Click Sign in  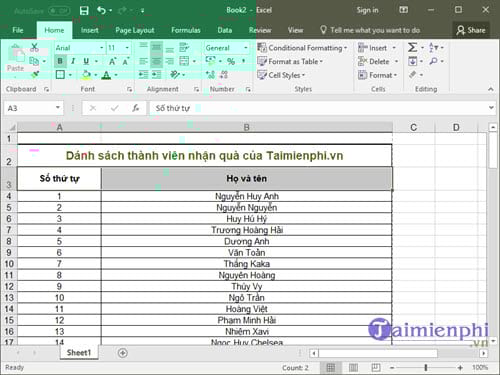[x=367, y=10]
